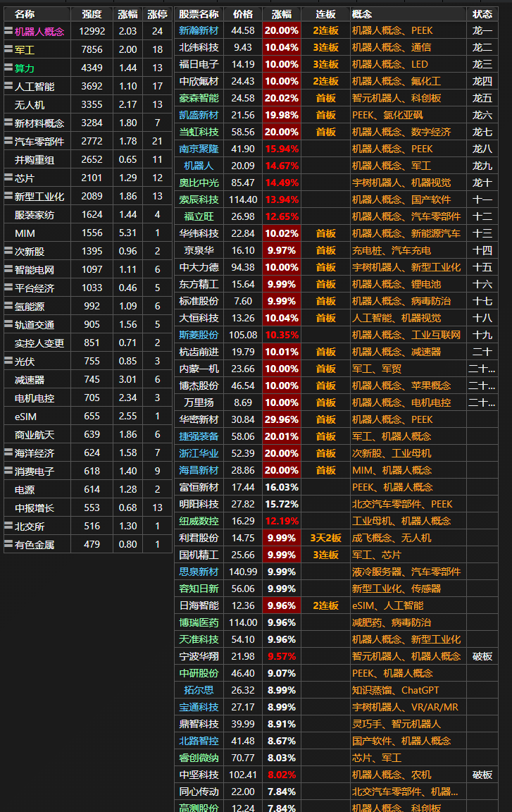This screenshot has width=512, height=812.
Task: Sort sectors by the 强度 column header
Action: 92,14
